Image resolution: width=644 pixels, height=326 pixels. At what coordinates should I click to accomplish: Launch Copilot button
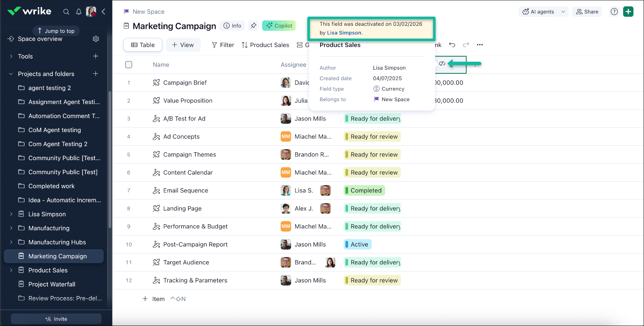point(279,26)
